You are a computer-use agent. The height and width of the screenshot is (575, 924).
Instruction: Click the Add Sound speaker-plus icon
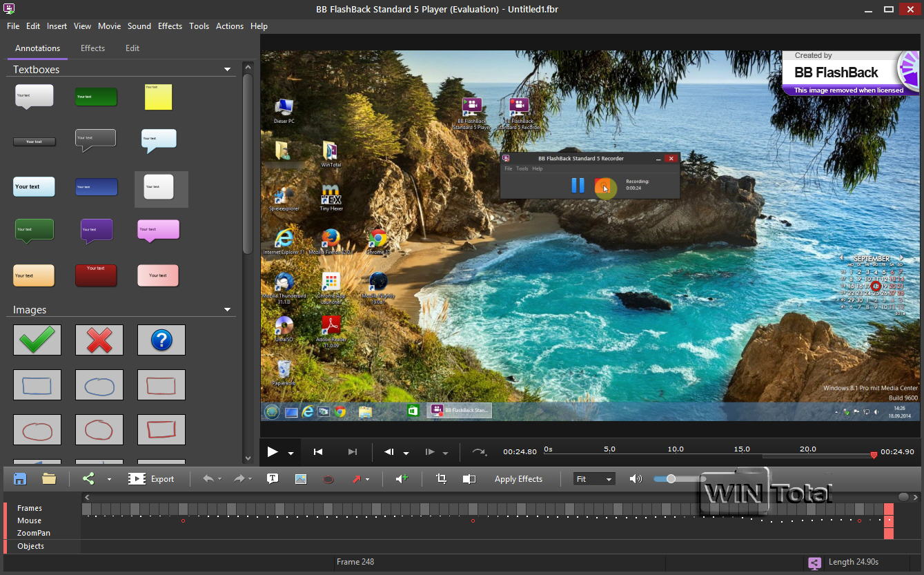402,478
